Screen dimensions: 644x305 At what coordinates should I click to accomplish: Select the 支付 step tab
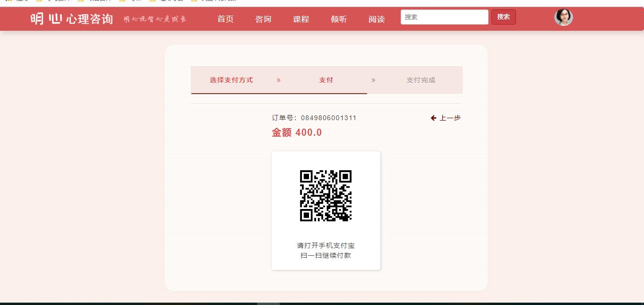coord(326,80)
